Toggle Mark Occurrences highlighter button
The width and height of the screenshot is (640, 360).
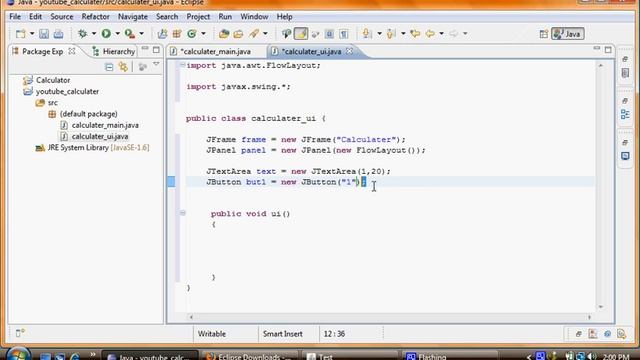[301, 34]
